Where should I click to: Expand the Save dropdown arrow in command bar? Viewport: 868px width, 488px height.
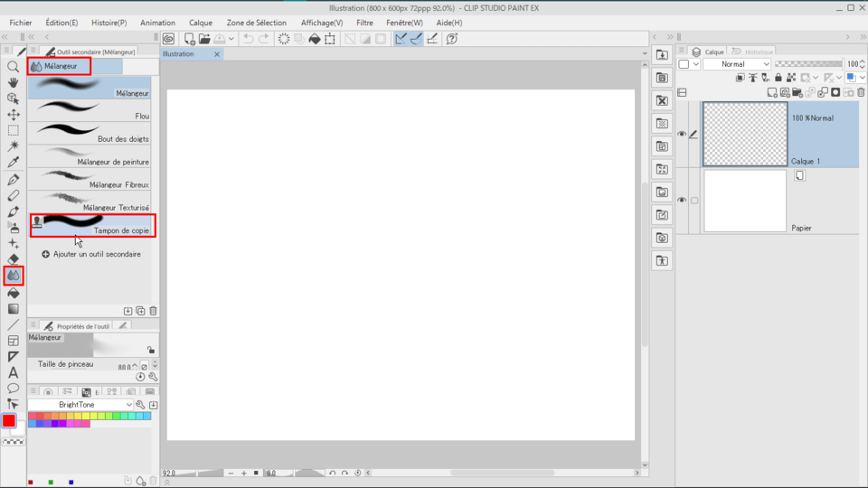pos(231,39)
